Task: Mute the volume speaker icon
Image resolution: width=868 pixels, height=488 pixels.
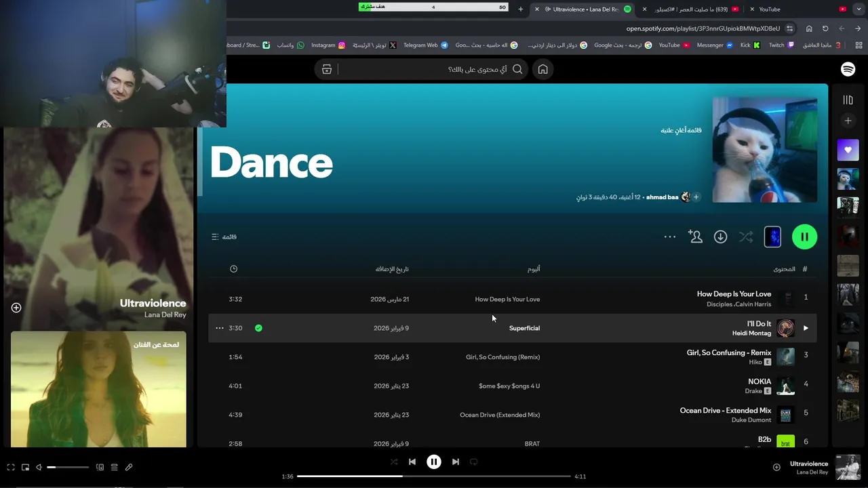Action: pyautogui.click(x=39, y=467)
